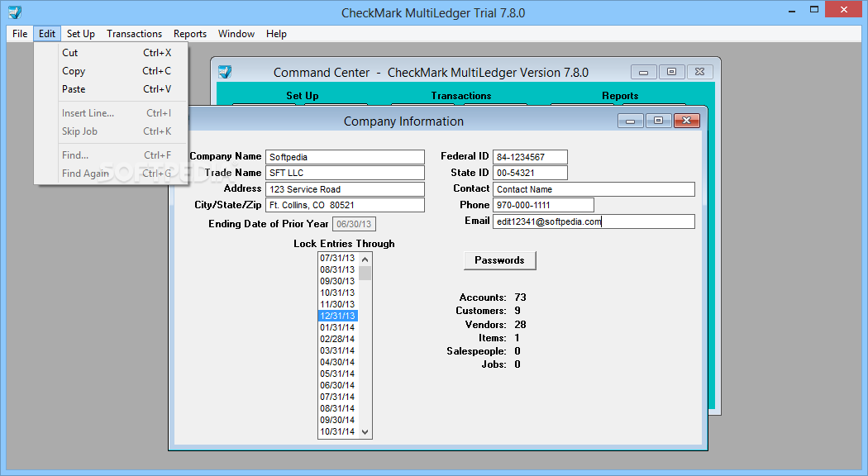
Task: Close the Command Center window
Action: pyautogui.click(x=699, y=72)
